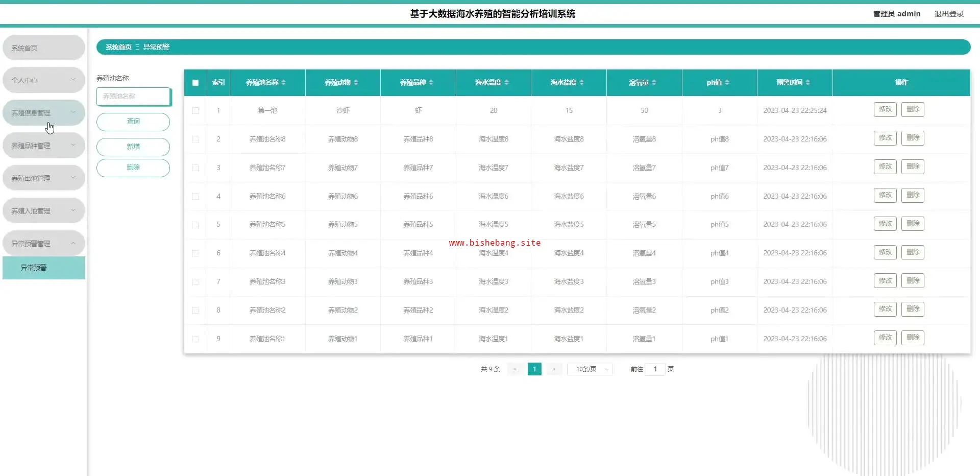Expand the 养殖出池管理 sidebar menu
Viewport: 980px width, 476px height.
(44, 178)
